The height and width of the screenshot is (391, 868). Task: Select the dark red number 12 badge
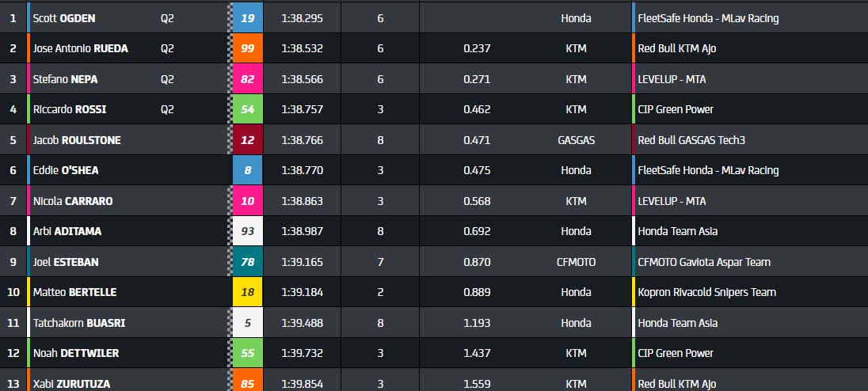point(247,140)
